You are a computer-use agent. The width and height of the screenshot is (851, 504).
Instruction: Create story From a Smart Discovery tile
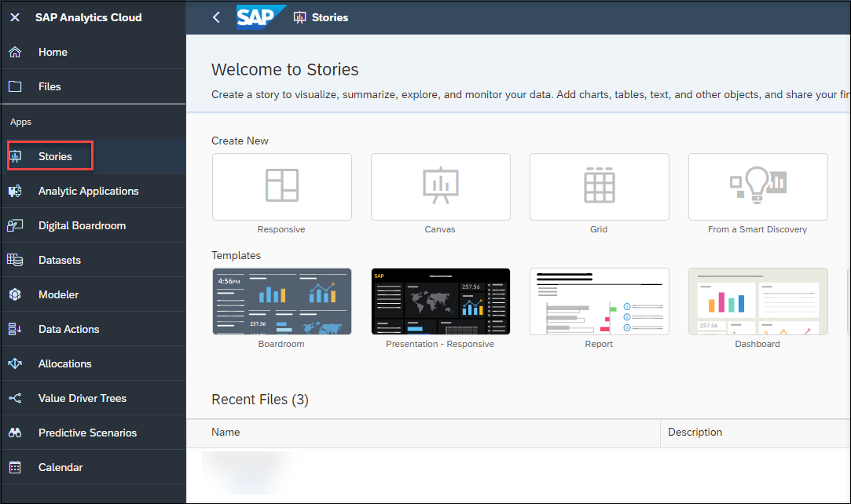click(758, 187)
